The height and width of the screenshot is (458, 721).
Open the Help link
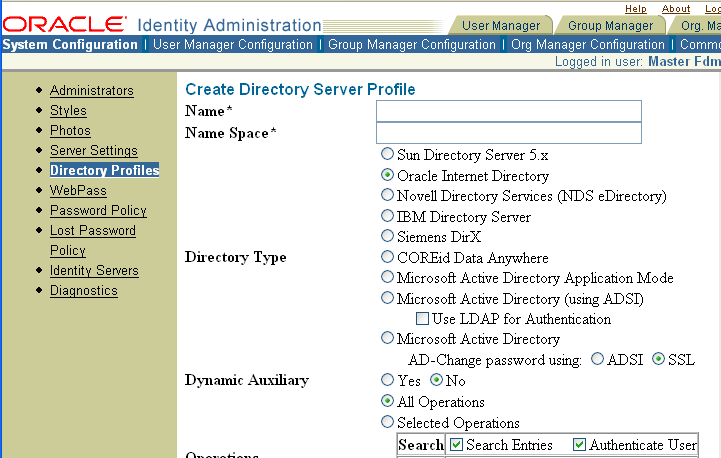point(635,9)
